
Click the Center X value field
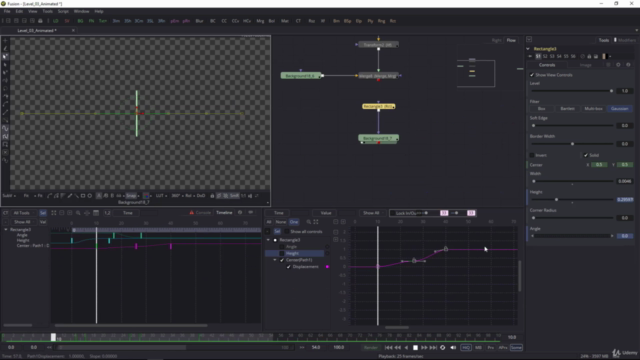click(x=599, y=165)
